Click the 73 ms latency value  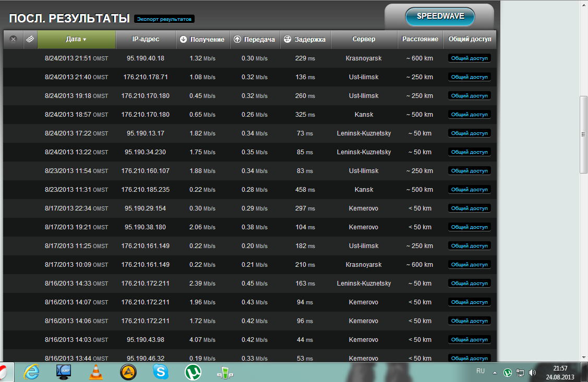305,133
